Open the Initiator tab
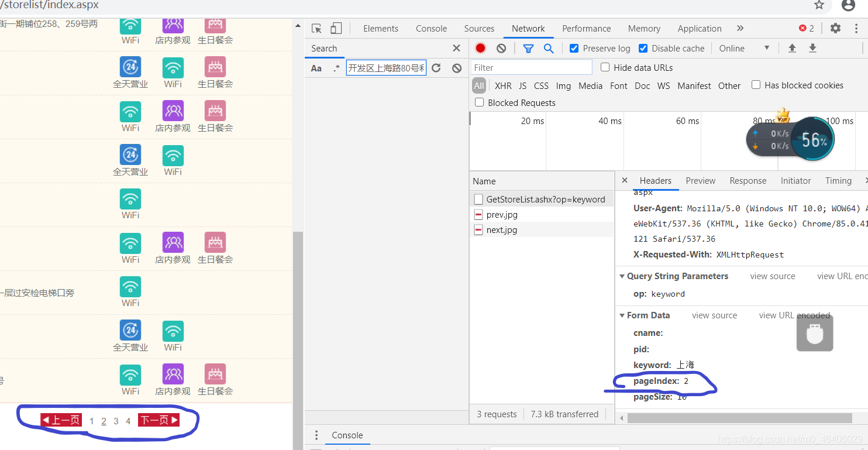 (x=796, y=181)
